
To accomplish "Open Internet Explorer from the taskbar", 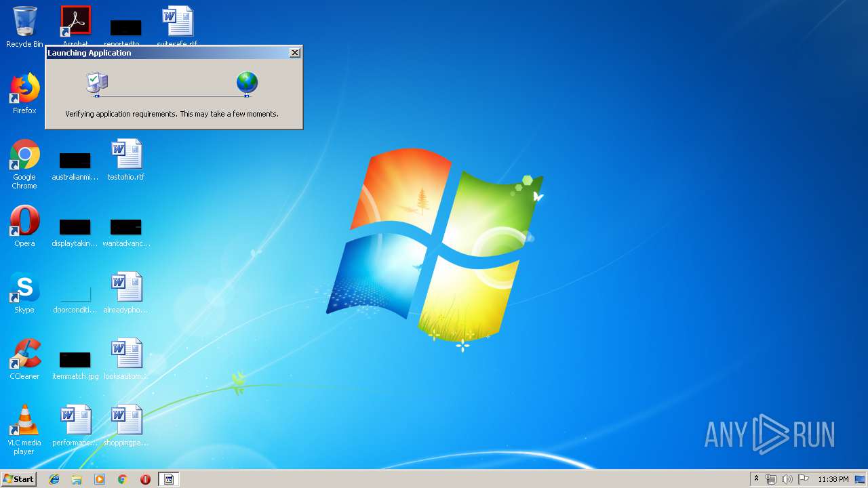I will point(54,479).
